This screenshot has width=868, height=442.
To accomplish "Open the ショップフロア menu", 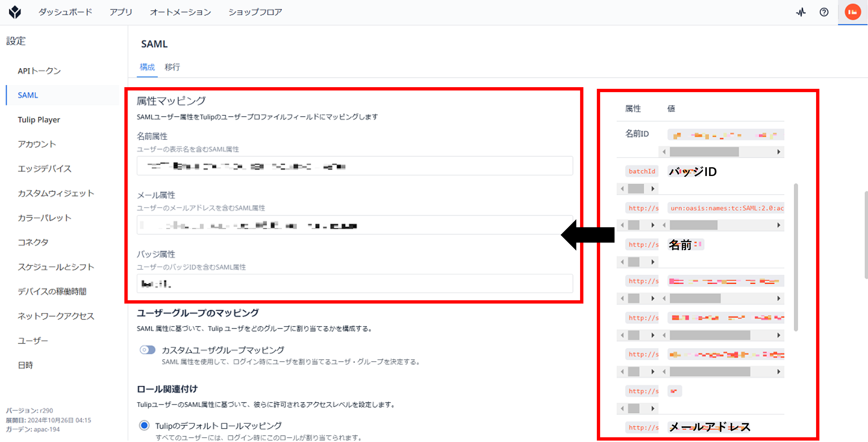I will pyautogui.click(x=255, y=12).
